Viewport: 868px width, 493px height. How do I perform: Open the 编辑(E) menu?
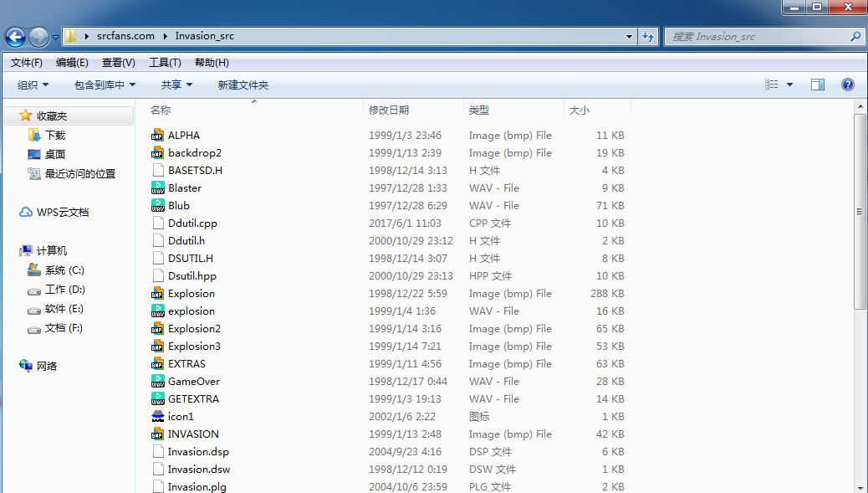(72, 63)
